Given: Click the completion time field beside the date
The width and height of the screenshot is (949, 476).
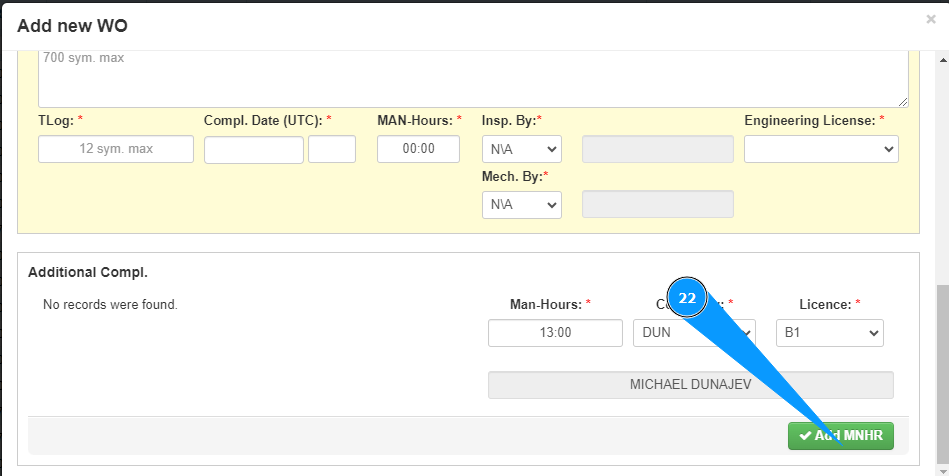Looking at the screenshot, I should [x=332, y=150].
